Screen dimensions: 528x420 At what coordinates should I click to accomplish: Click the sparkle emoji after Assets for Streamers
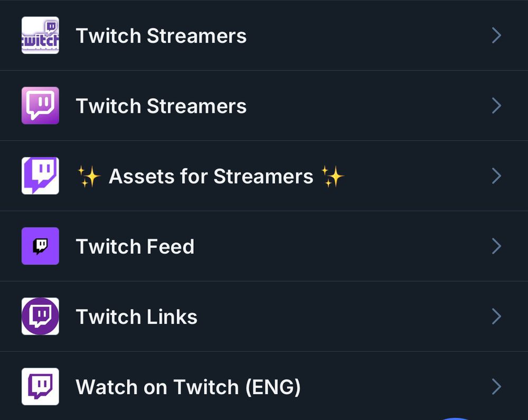pyautogui.click(x=333, y=176)
